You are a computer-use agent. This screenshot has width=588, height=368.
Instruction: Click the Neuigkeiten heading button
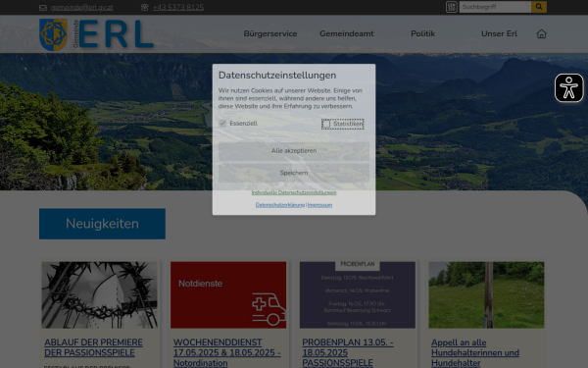click(x=102, y=224)
